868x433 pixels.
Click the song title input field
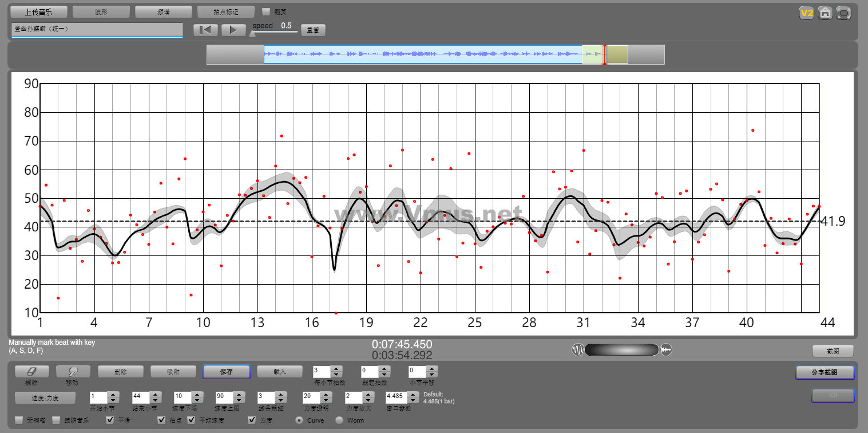(x=97, y=30)
